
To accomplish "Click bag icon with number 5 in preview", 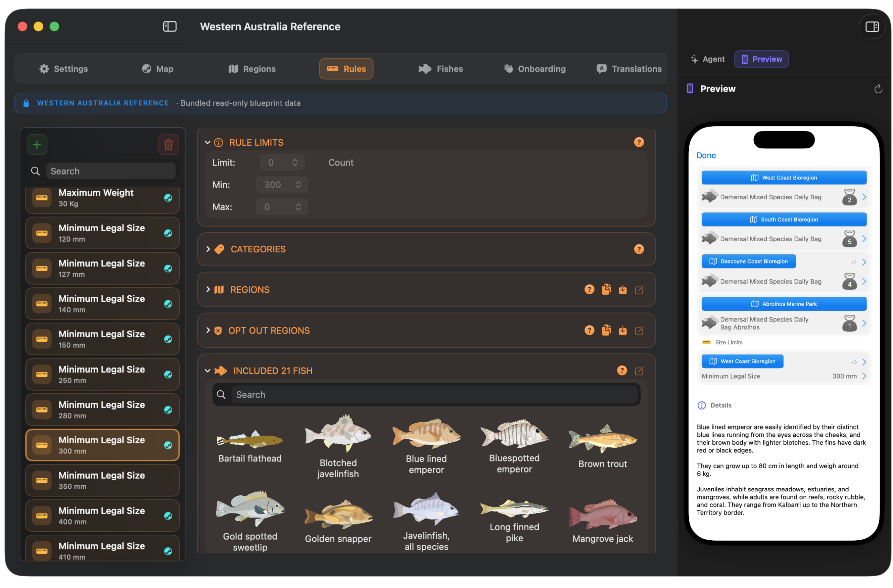I will [849, 239].
